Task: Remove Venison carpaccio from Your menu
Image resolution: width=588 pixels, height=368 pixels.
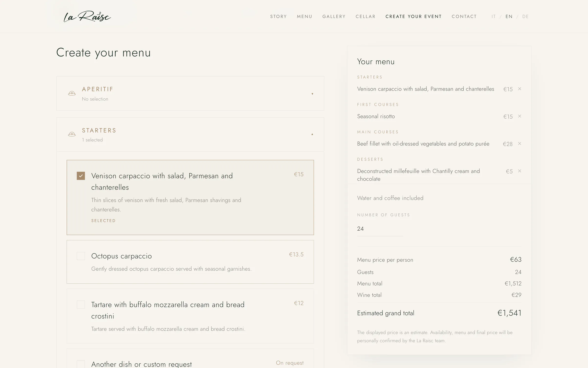Action: tap(519, 89)
